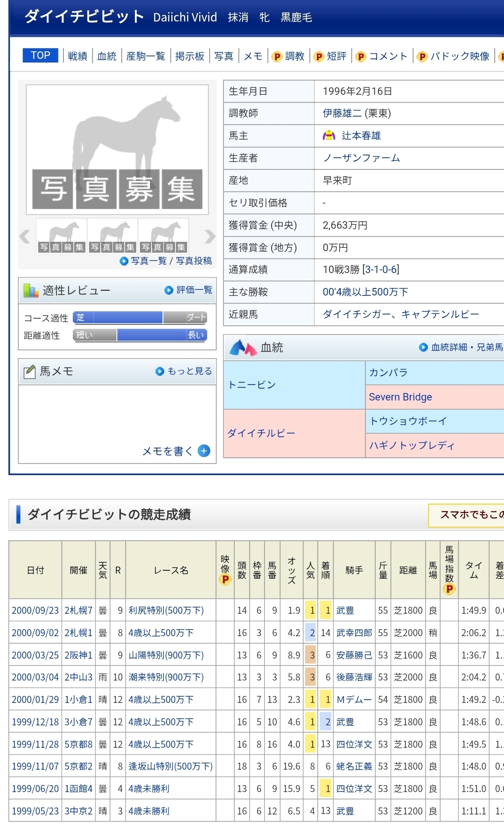Screen dimensions: 504x828
Task: Select the first small photo thumbnail
Action: (x=62, y=236)
